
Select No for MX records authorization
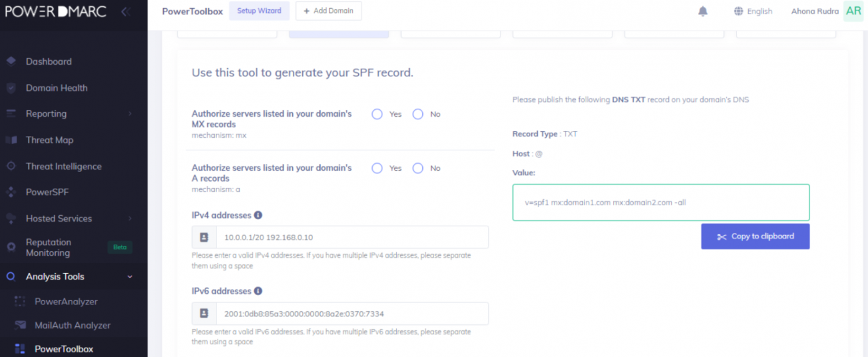[x=418, y=114]
